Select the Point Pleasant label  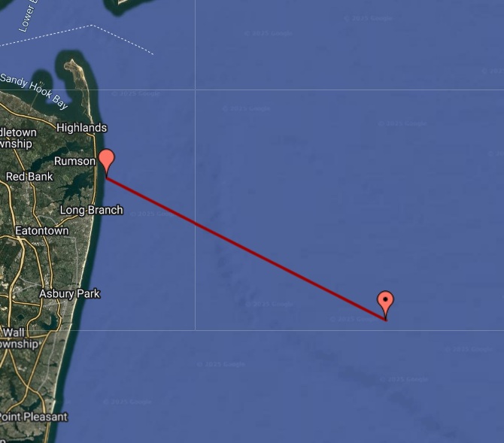(33, 417)
